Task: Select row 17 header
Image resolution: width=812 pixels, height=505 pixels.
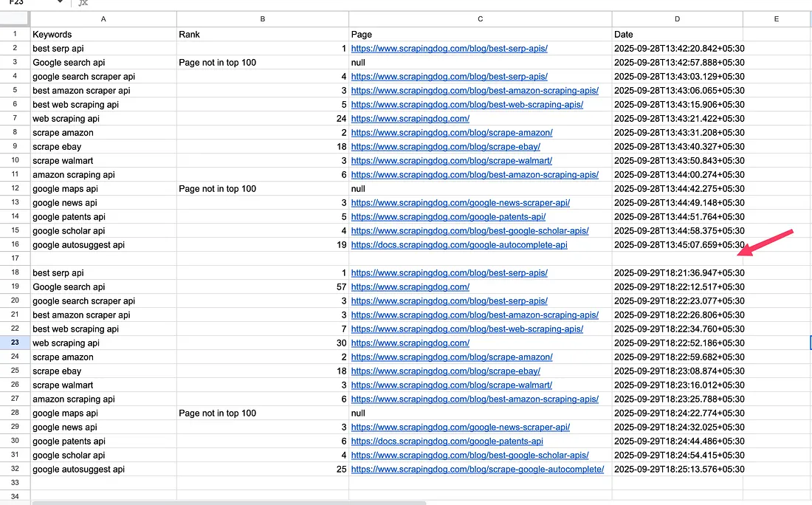Action: (15, 259)
